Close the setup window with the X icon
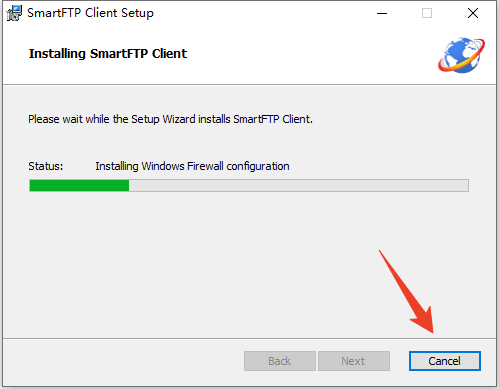Screen dimensions: 499x389 [473, 13]
